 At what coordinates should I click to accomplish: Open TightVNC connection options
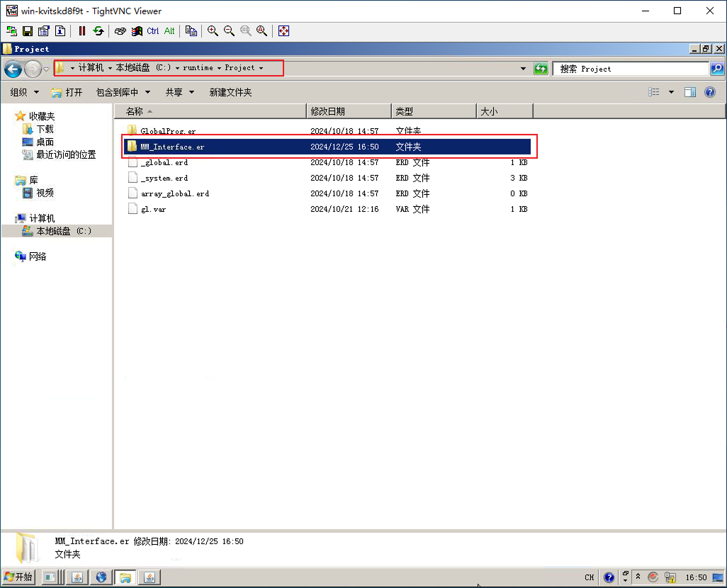(44, 31)
